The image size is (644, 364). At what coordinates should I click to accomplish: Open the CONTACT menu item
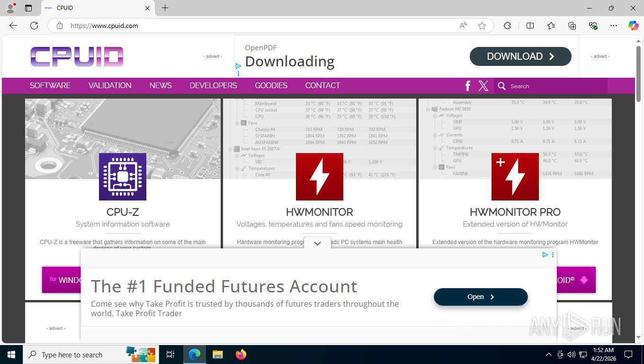[322, 86]
